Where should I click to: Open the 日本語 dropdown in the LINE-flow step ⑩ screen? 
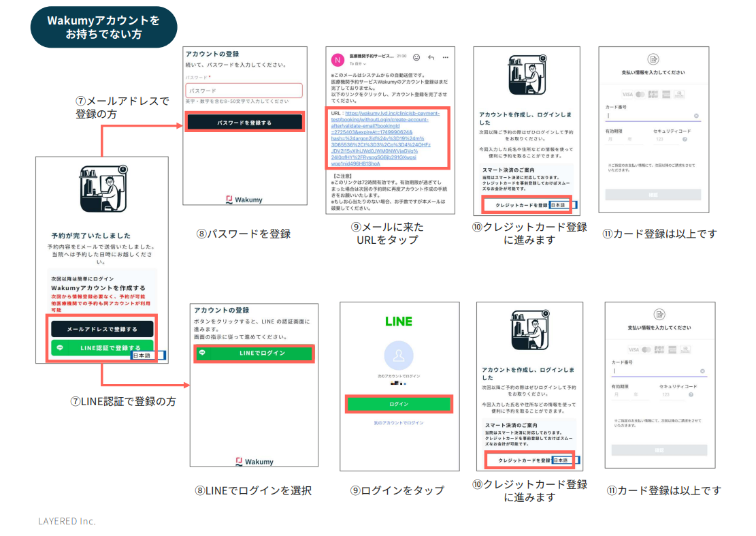pyautogui.click(x=565, y=460)
